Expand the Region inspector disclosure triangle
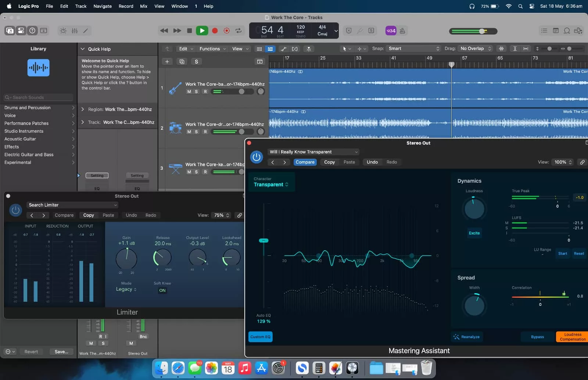This screenshot has height=380, width=588. click(83, 110)
